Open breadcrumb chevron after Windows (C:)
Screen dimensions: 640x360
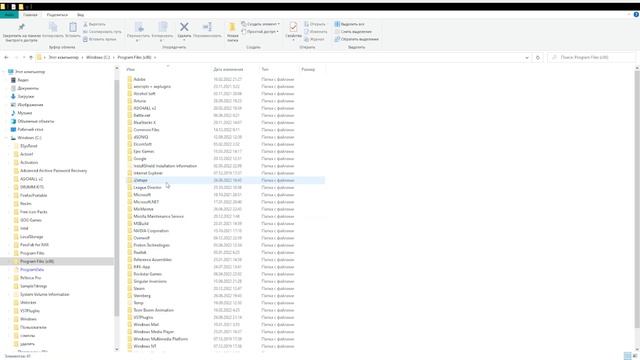pyautogui.click(x=113, y=58)
